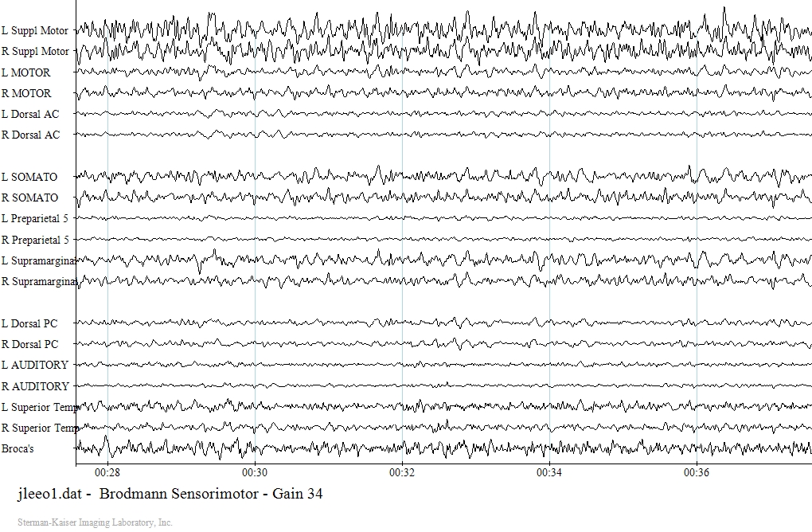Click the L Dorsal PC label
This screenshot has width=812, height=532.
coord(29,323)
